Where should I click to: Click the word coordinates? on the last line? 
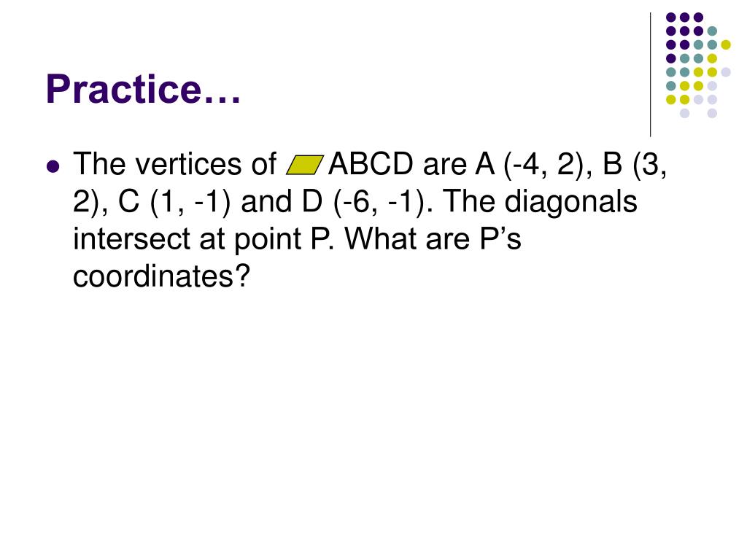point(161,276)
